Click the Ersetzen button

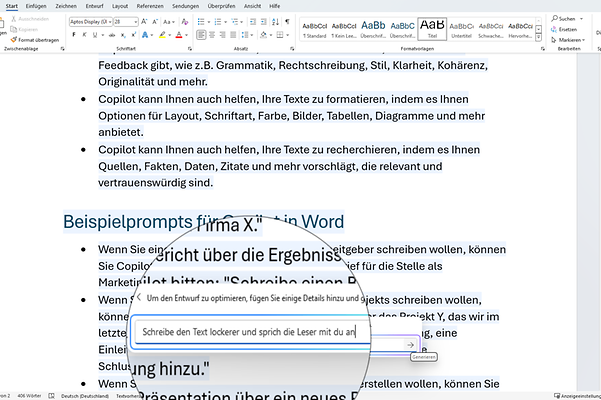(566, 29)
